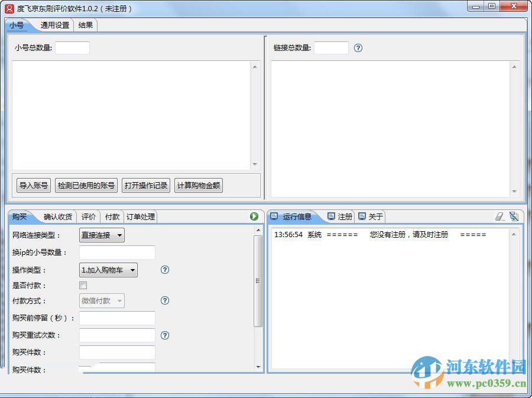Open the 网络连接类型 dropdown
The image size is (532, 398).
coord(100,235)
